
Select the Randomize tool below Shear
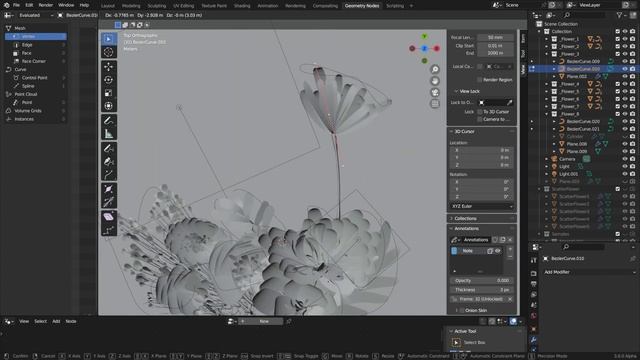pyautogui.click(x=109, y=230)
